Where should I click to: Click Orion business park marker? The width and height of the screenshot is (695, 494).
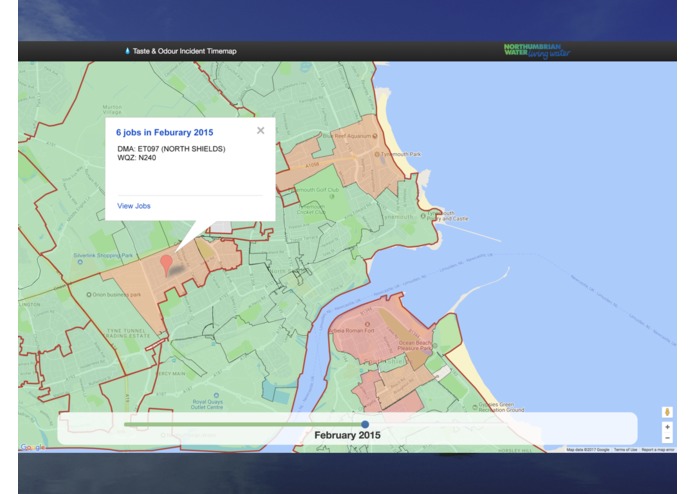click(89, 294)
